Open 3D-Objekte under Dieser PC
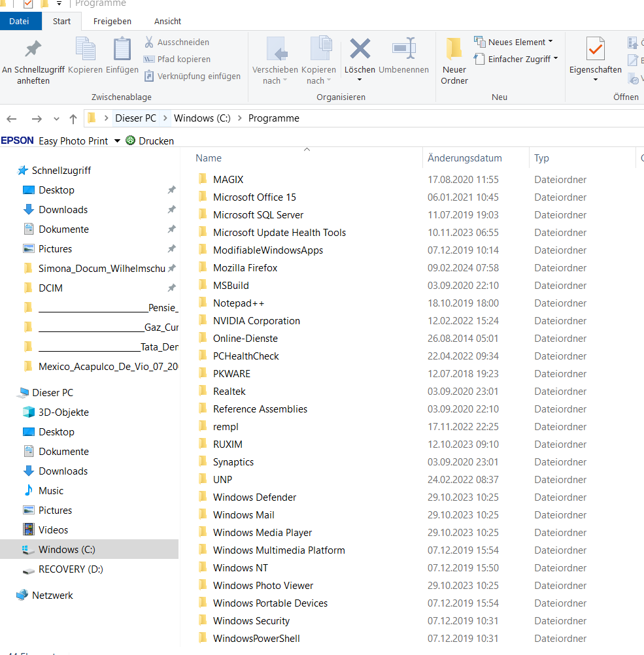Image resolution: width=644 pixels, height=655 pixels. click(x=63, y=412)
